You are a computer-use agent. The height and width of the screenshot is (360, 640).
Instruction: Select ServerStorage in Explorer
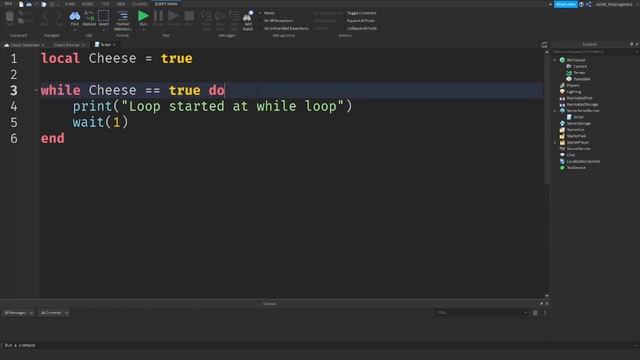pos(578,123)
